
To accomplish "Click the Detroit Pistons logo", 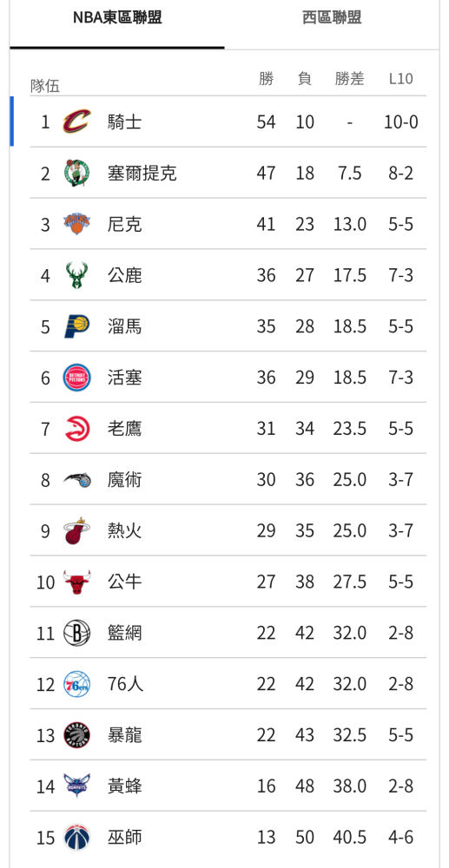I will pos(76,378).
